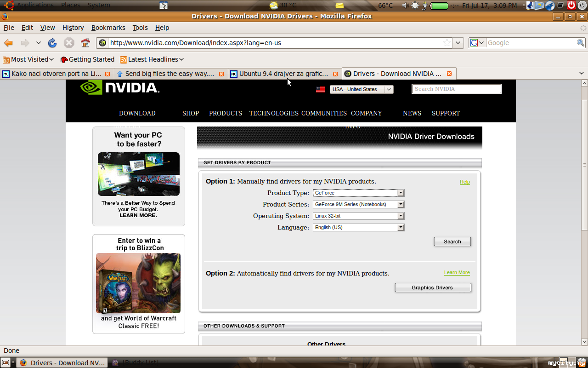Click the Search button for drivers
588x368 pixels.
pos(452,241)
